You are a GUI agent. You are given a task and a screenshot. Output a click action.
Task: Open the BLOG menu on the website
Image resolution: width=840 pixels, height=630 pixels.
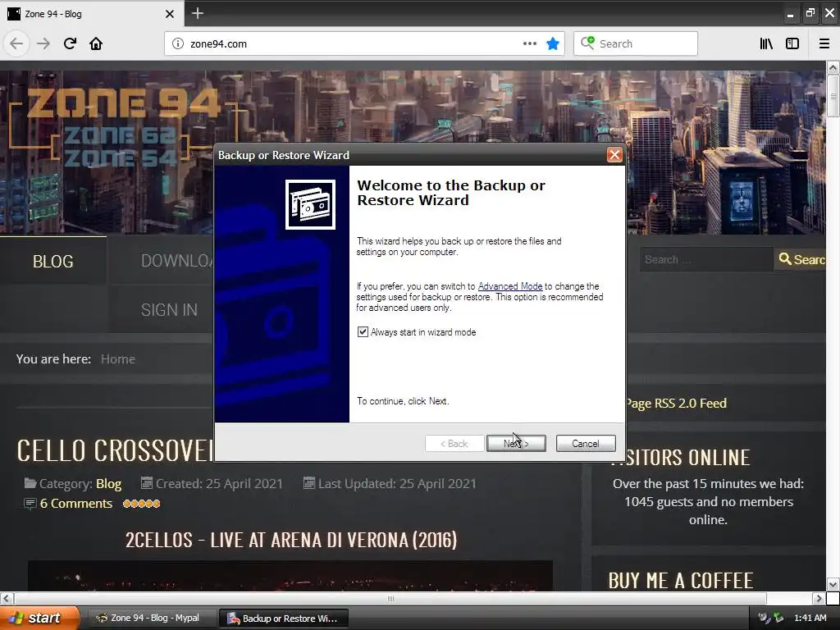pos(53,261)
